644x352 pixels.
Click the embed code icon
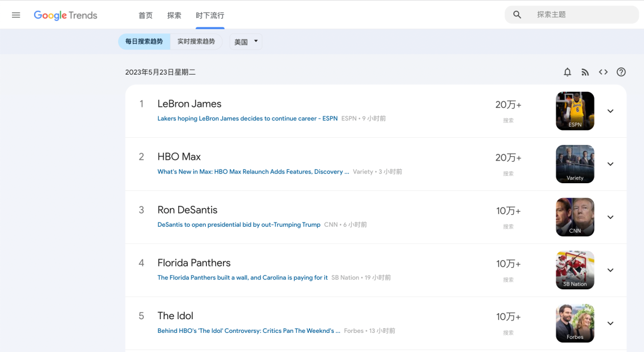click(x=603, y=72)
